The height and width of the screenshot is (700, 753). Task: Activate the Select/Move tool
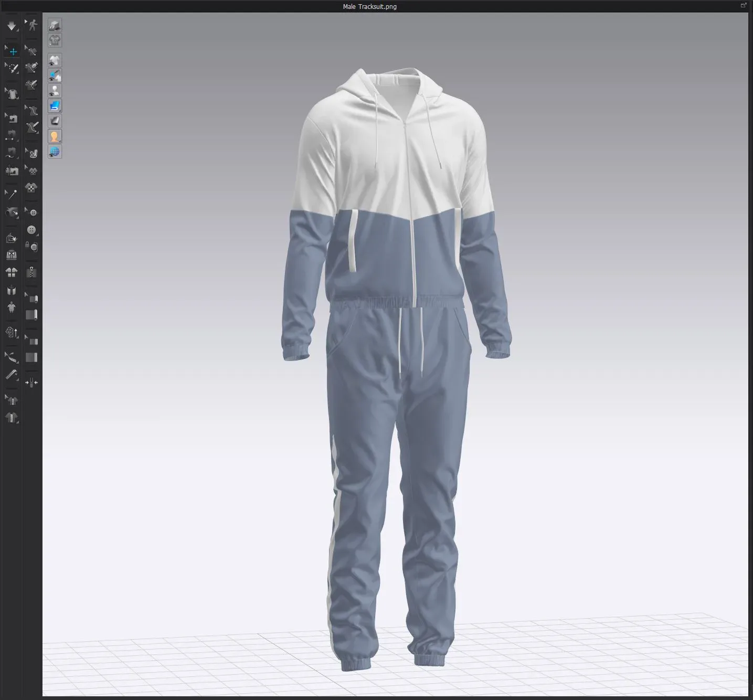(x=12, y=50)
